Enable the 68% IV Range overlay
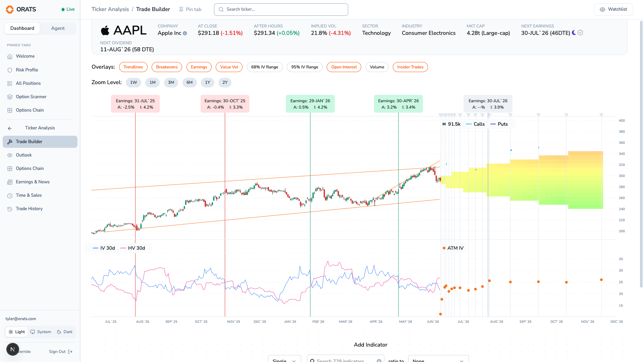 pos(265,67)
